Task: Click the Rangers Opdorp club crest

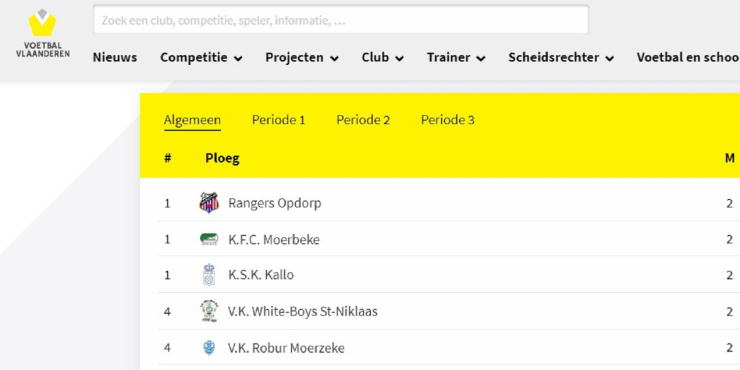Action: pos(209,203)
